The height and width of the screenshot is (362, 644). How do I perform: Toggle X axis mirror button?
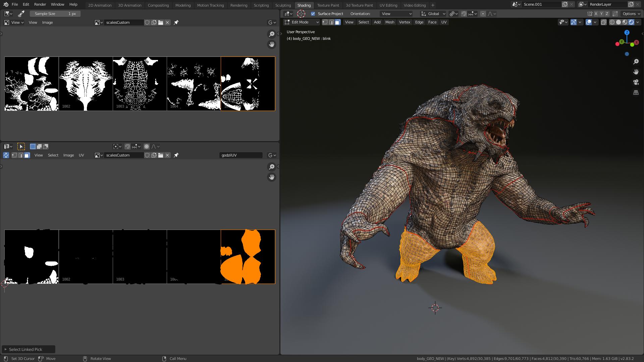(596, 14)
